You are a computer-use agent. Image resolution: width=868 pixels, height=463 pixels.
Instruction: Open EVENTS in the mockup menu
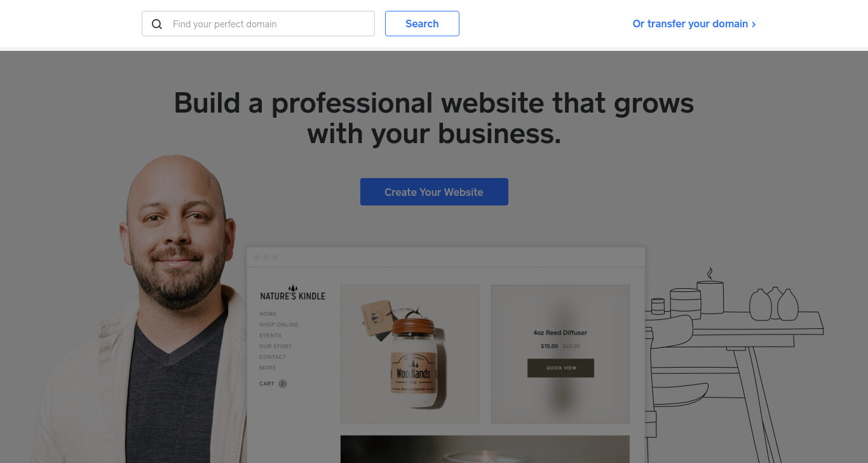[x=270, y=335]
